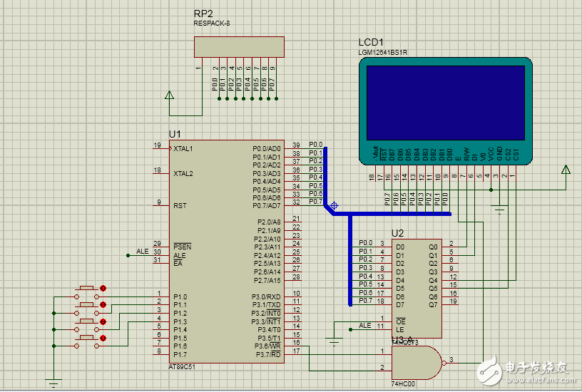Click the P1.7 pin label on U1
Screen dimensions: 582x392
180,354
